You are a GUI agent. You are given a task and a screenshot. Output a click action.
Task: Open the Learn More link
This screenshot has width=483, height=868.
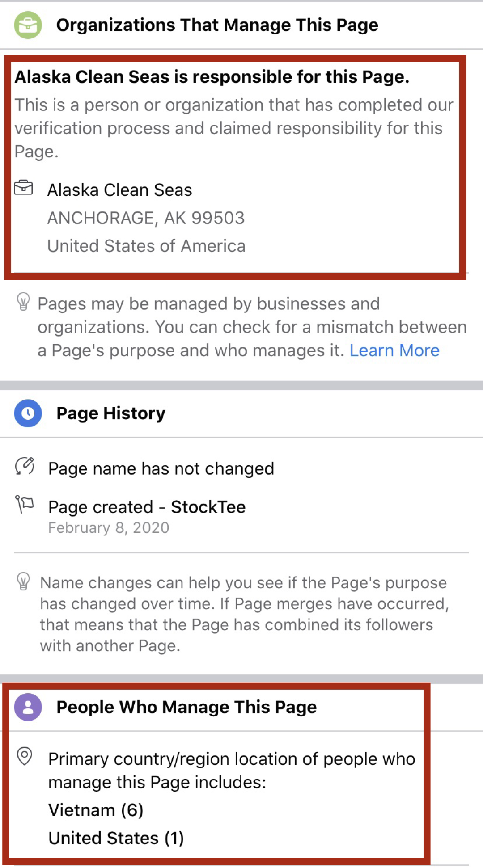pyautogui.click(x=394, y=350)
